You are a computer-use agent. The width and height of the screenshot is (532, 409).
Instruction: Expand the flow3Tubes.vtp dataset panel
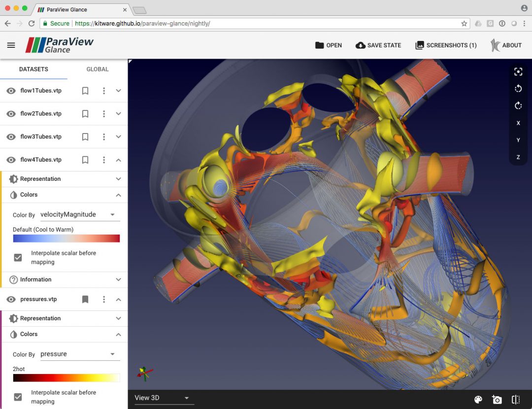pyautogui.click(x=118, y=137)
